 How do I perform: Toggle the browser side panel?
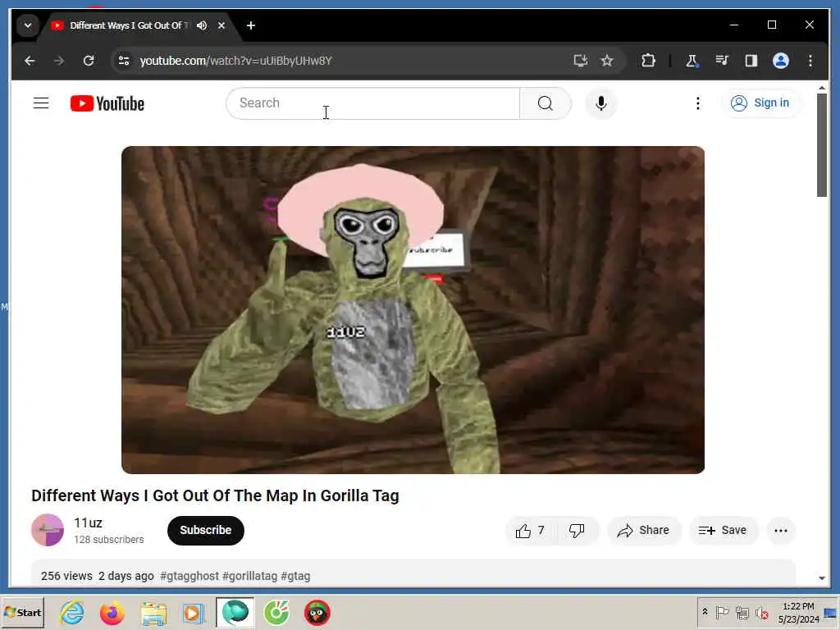751,61
